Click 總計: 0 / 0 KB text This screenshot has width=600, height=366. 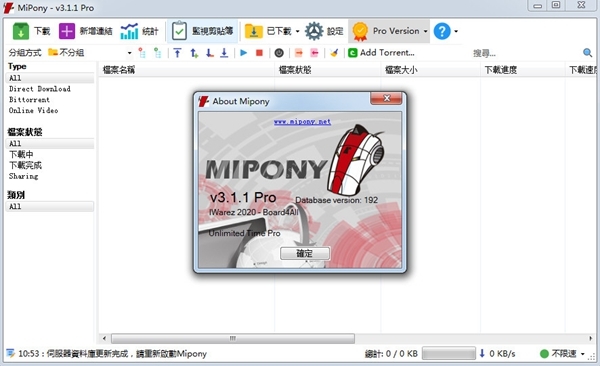coord(391,353)
